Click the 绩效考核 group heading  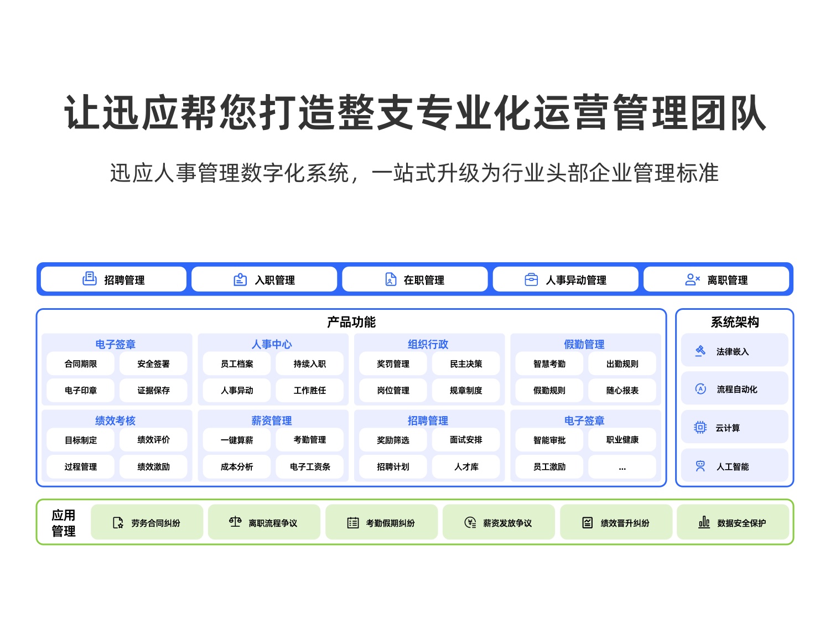coord(115,420)
